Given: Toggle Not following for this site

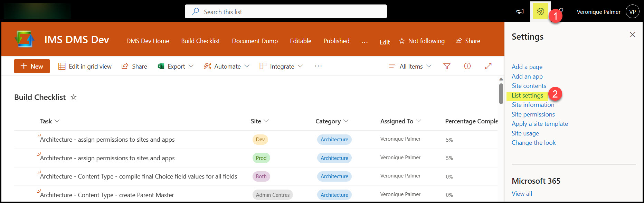Looking at the screenshot, I should tap(422, 41).
